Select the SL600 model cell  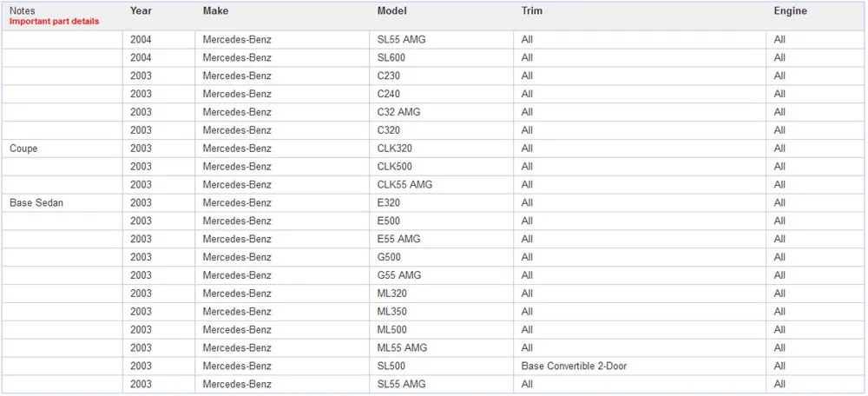pyautogui.click(x=392, y=57)
